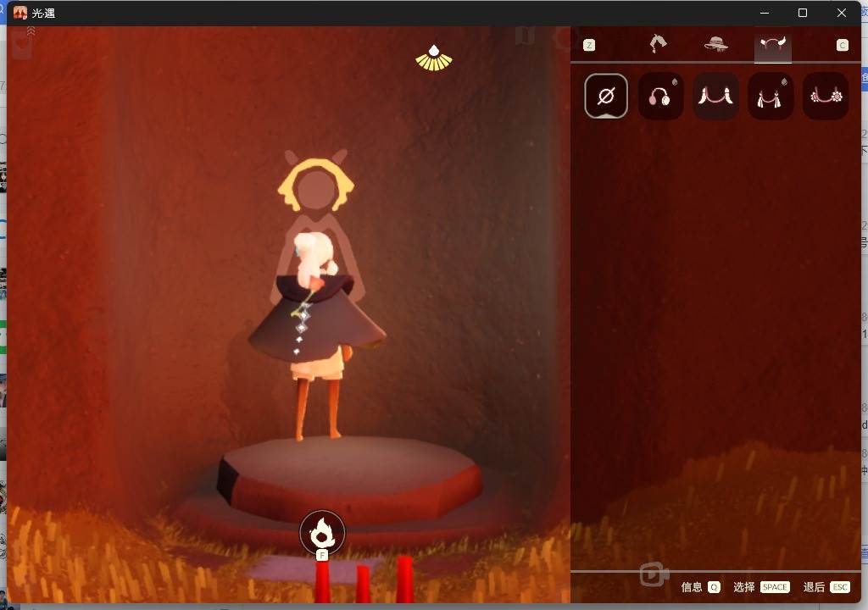The image size is (868, 610).
Task: Click the yellow horned headpiece silhouette preview
Action: tap(315, 181)
